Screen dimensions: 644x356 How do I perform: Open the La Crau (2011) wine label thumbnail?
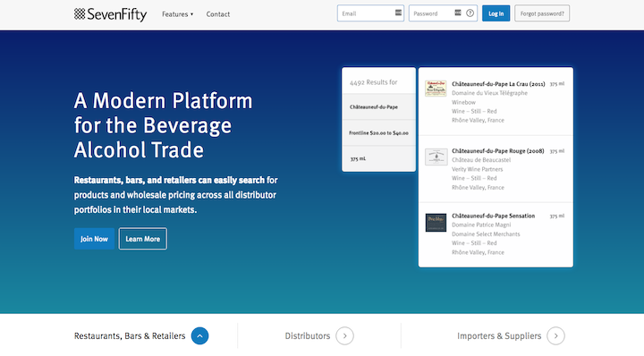pyautogui.click(x=436, y=89)
